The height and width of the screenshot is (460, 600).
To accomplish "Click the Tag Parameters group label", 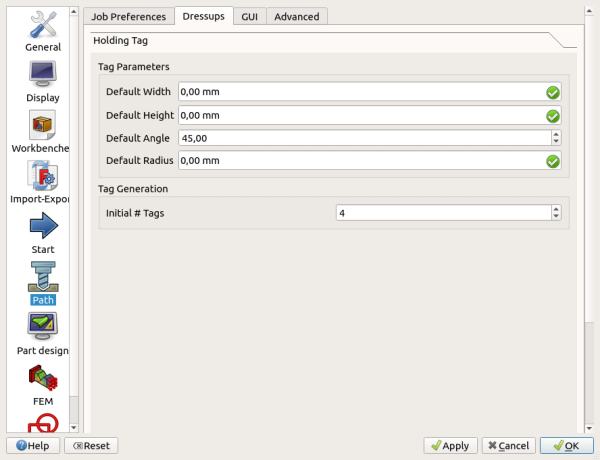I will coord(134,67).
